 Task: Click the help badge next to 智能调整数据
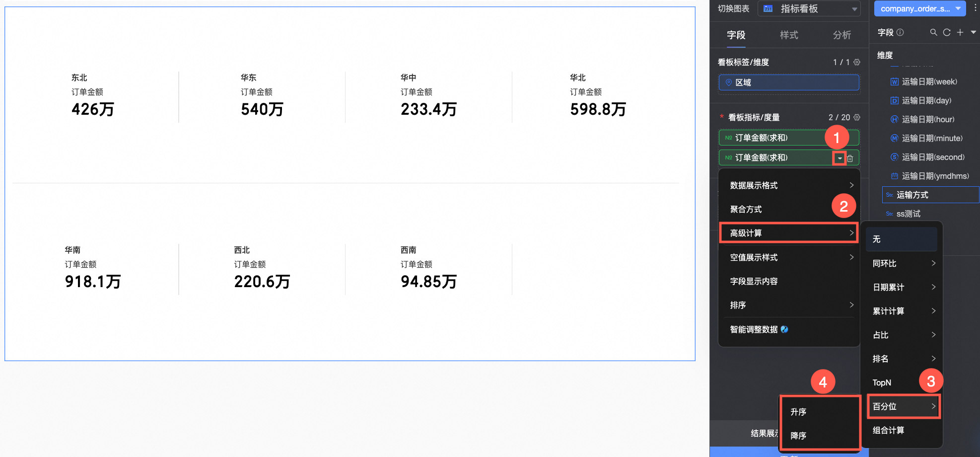[x=784, y=329]
